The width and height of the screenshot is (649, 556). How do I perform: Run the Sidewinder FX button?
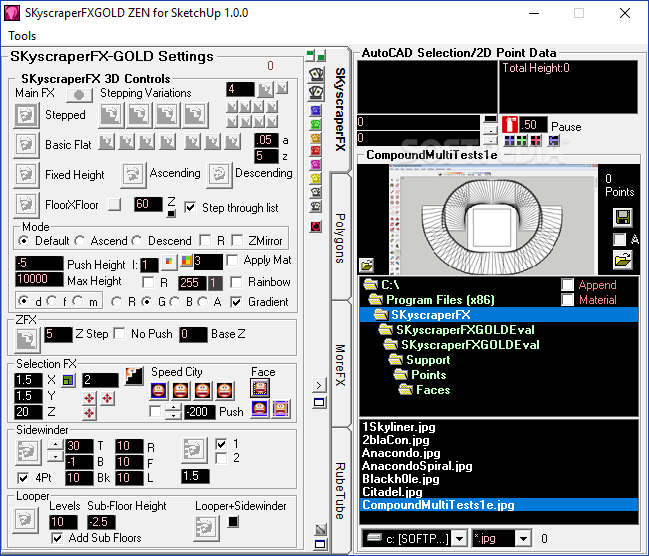tap(28, 452)
